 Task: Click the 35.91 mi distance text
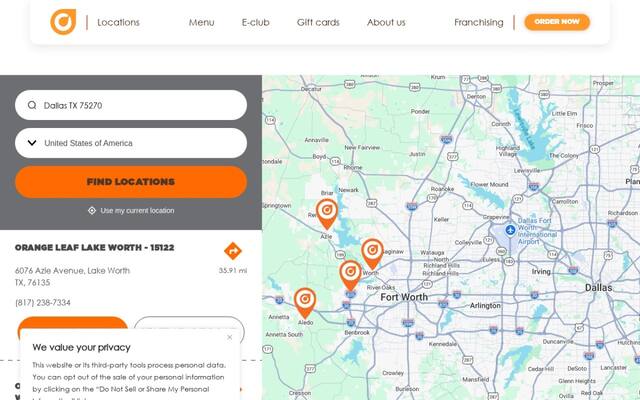[233, 270]
